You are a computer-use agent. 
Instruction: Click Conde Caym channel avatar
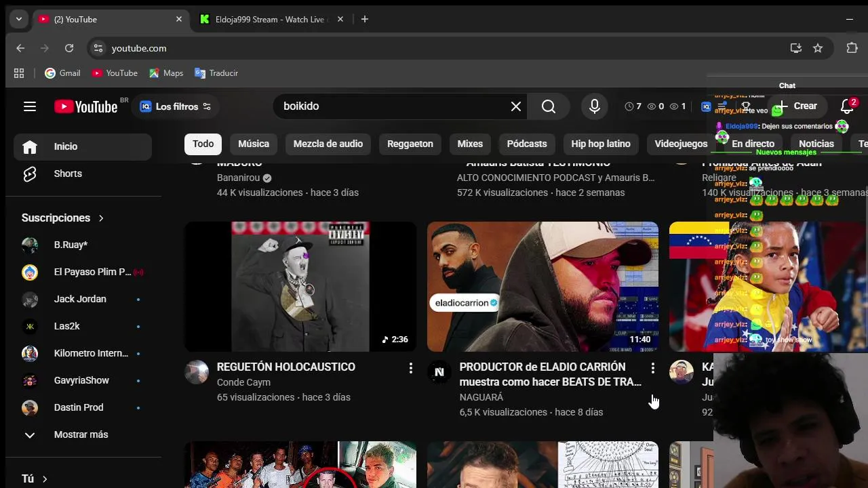point(197,372)
